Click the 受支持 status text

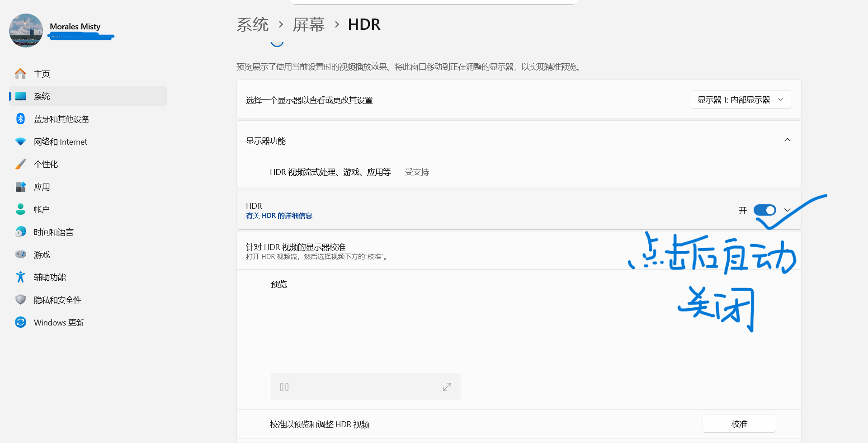(417, 172)
